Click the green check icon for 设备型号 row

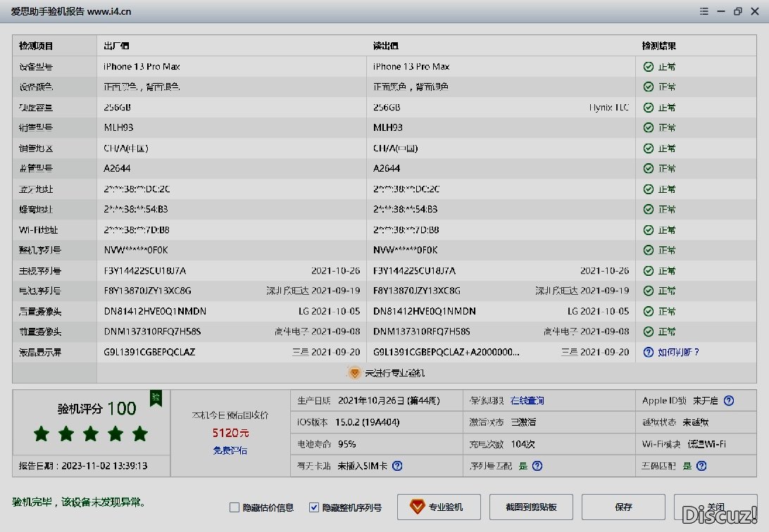pyautogui.click(x=649, y=67)
